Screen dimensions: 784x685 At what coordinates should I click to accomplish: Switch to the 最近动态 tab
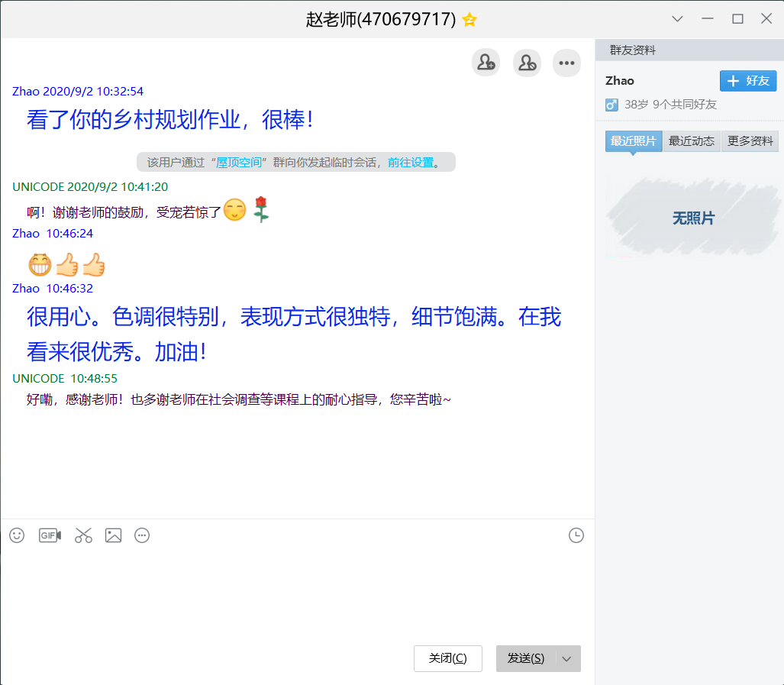[x=692, y=141]
